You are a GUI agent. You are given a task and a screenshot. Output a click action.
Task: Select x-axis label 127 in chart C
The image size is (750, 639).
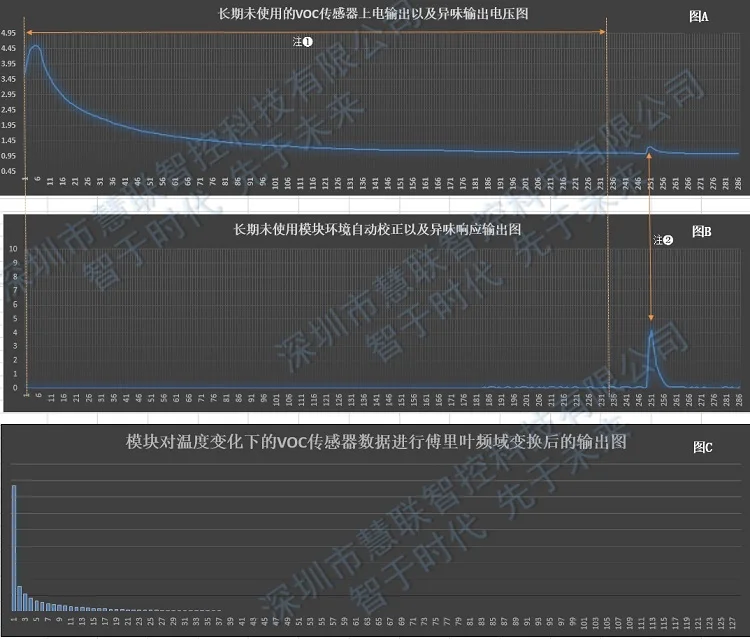pyautogui.click(x=732, y=622)
